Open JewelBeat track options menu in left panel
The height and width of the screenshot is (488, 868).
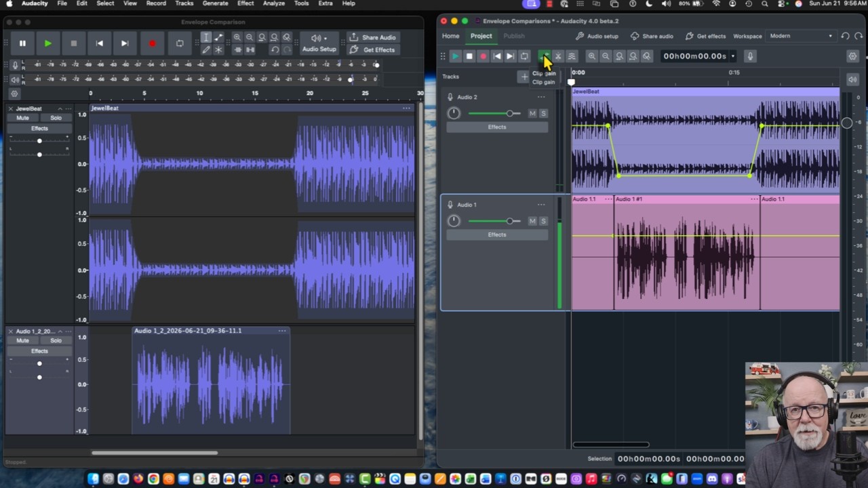(68, 108)
